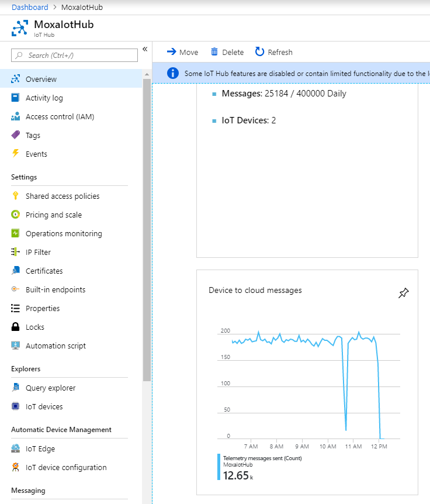Image resolution: width=430 pixels, height=504 pixels.
Task: Open the Activity log menu item
Action: (44, 98)
